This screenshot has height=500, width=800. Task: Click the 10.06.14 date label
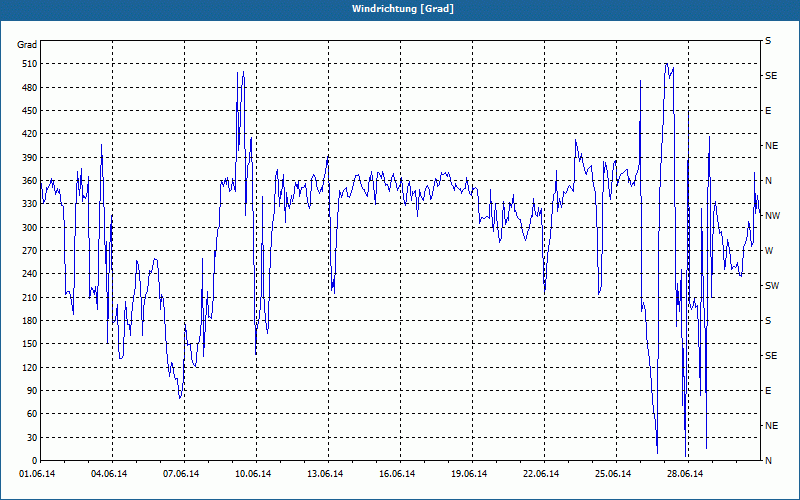253,474
